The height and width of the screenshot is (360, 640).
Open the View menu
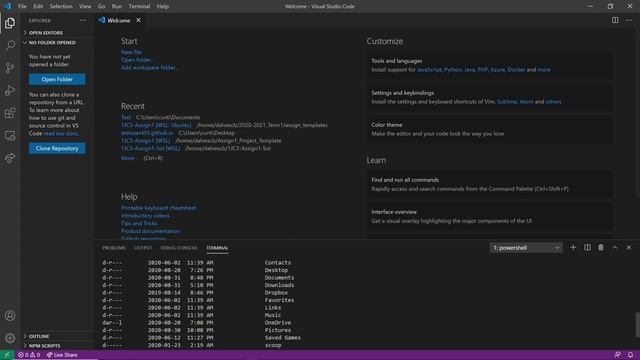click(x=85, y=6)
